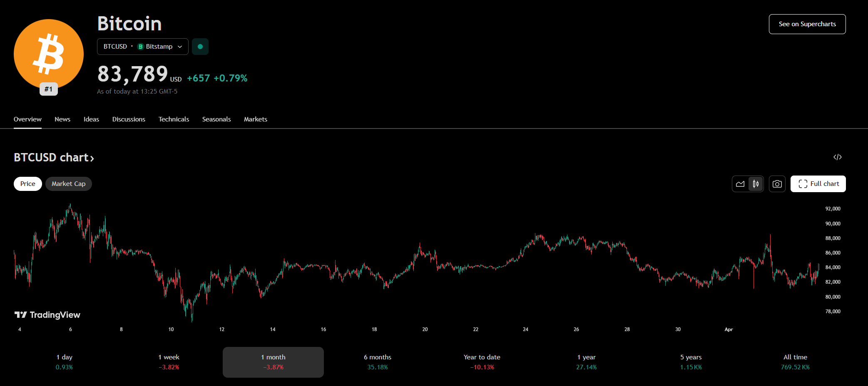The width and height of the screenshot is (868, 386).
Task: Select the Price toggle
Action: pyautogui.click(x=28, y=184)
